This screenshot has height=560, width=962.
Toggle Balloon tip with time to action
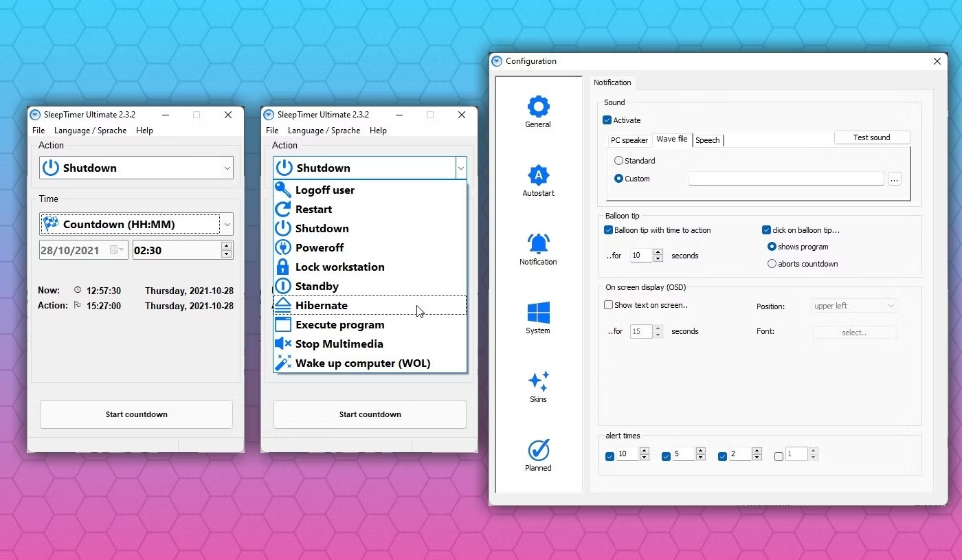608,230
